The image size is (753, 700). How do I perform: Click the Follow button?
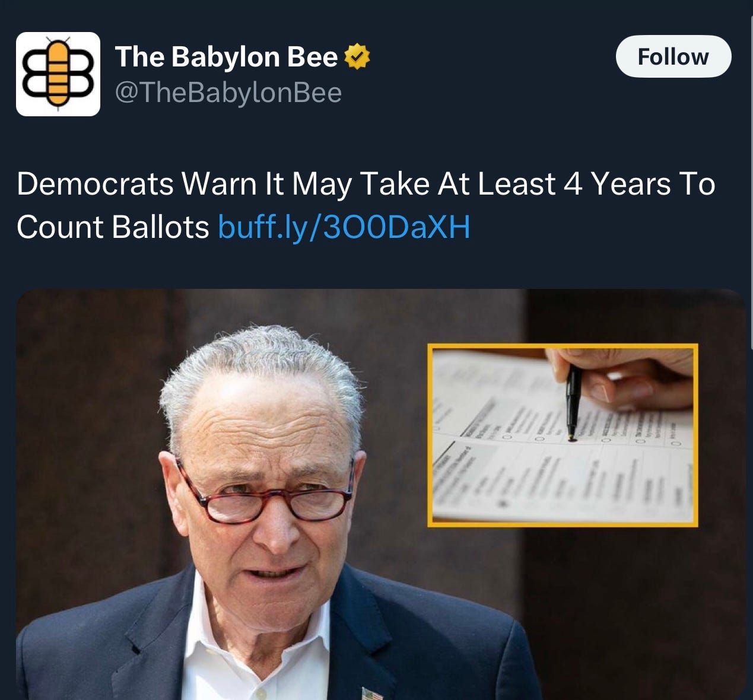point(673,56)
